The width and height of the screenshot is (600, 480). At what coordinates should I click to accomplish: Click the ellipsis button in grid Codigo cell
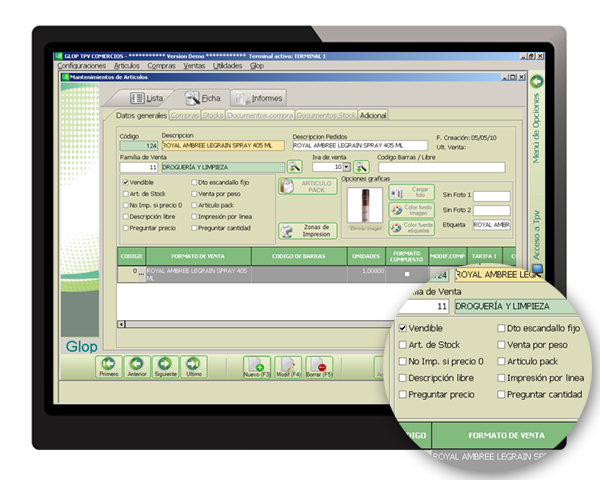pyautogui.click(x=141, y=274)
